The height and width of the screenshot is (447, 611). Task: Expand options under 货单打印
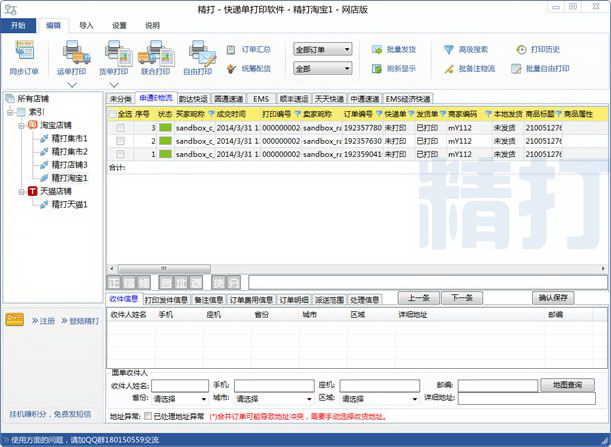pos(114,85)
